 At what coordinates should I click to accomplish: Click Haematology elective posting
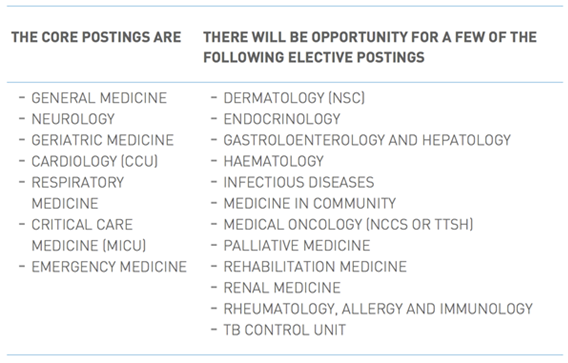273,161
